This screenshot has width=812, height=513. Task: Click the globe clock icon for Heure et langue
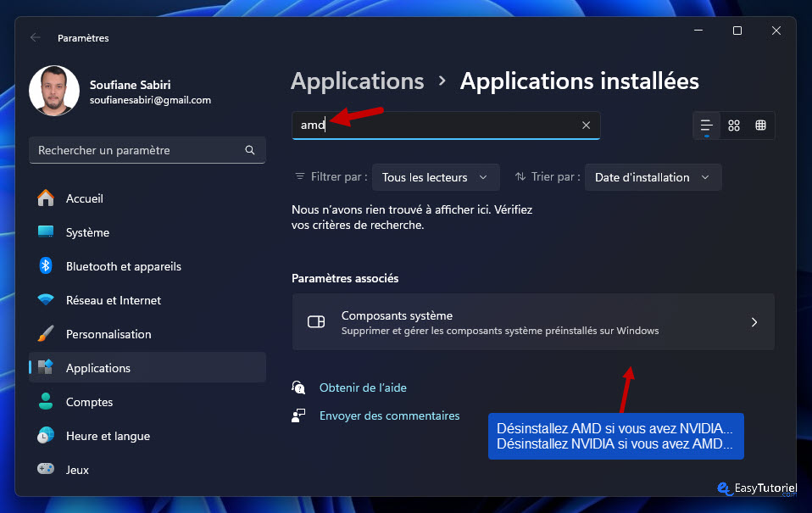coord(46,435)
